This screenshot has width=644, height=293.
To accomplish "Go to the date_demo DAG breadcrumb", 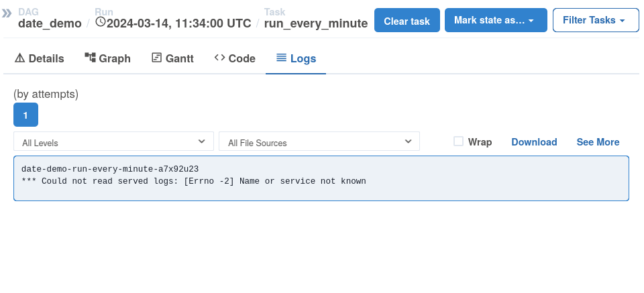I will [x=50, y=23].
